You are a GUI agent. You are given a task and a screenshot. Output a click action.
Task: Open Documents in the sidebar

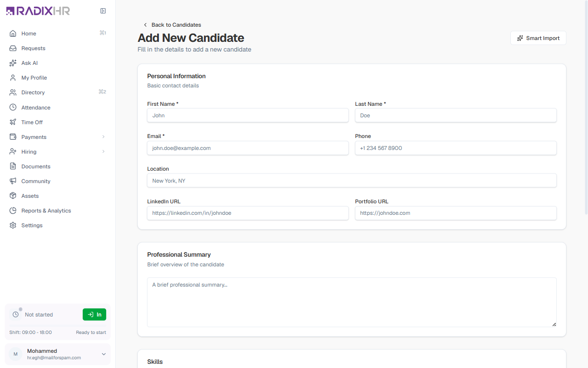(57, 167)
